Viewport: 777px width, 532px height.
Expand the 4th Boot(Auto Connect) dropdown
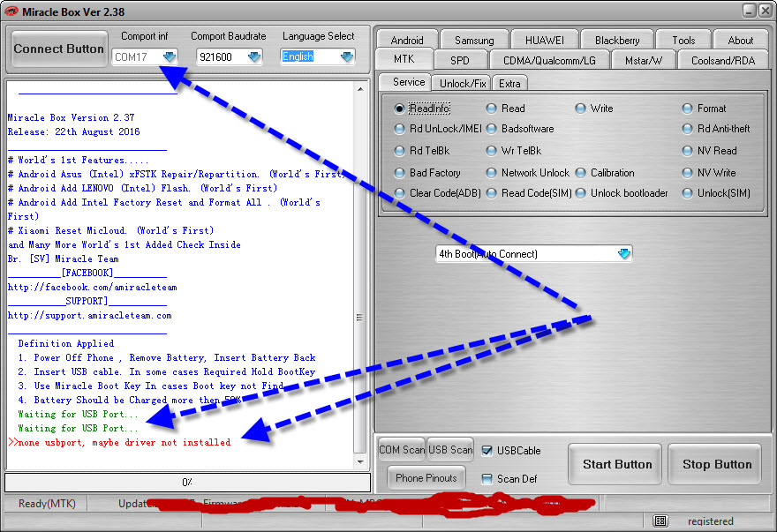(624, 253)
